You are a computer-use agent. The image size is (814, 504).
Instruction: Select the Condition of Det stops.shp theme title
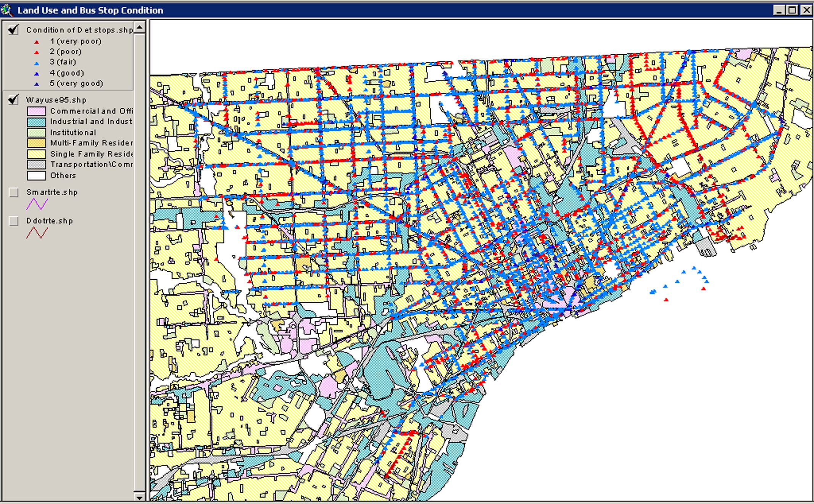(79, 30)
